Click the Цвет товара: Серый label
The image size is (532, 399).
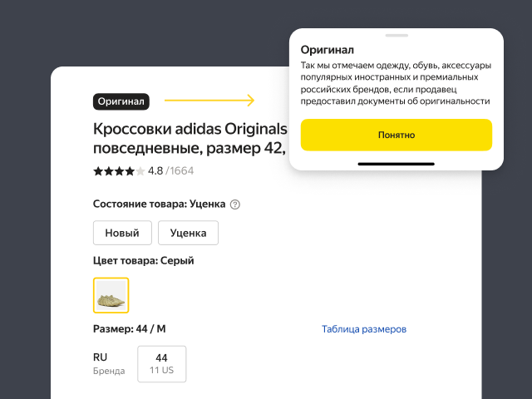(144, 261)
